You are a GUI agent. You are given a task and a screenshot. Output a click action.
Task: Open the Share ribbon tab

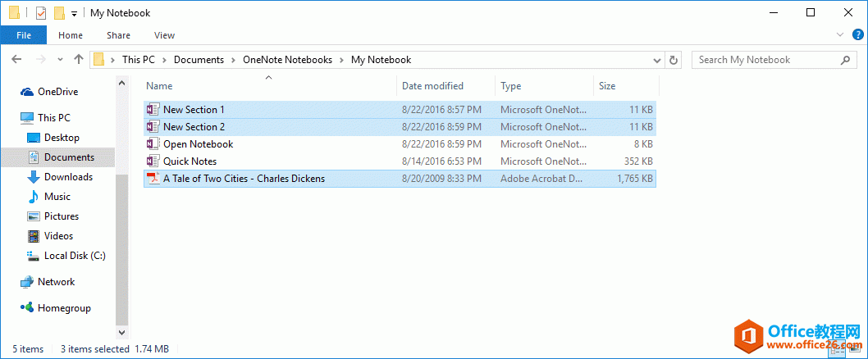point(118,35)
